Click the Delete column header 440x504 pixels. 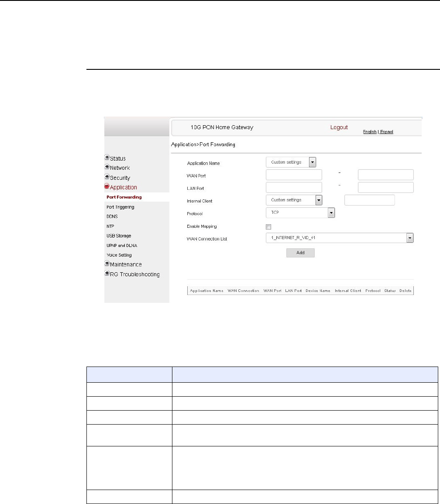pos(406,291)
